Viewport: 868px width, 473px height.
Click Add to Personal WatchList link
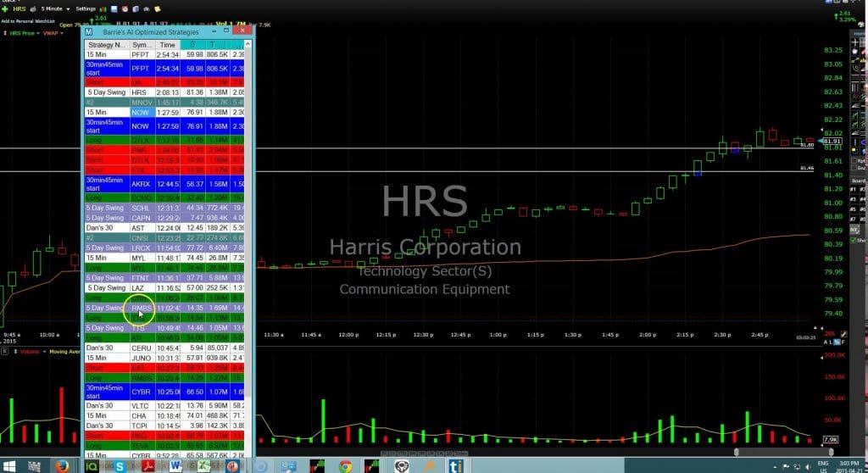[x=28, y=21]
